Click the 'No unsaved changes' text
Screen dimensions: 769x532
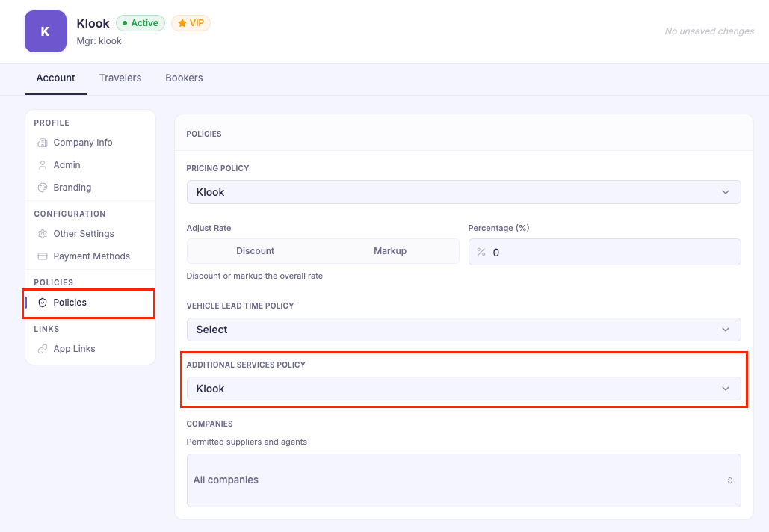[709, 31]
